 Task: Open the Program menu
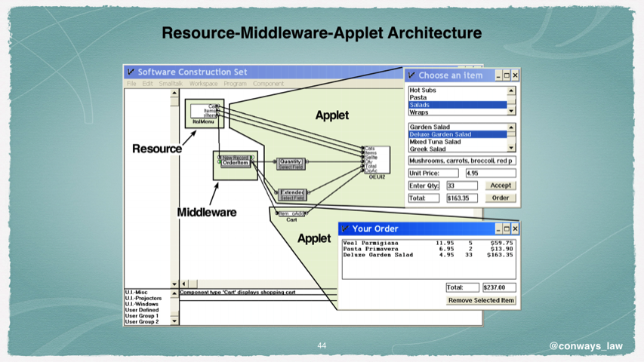[235, 83]
